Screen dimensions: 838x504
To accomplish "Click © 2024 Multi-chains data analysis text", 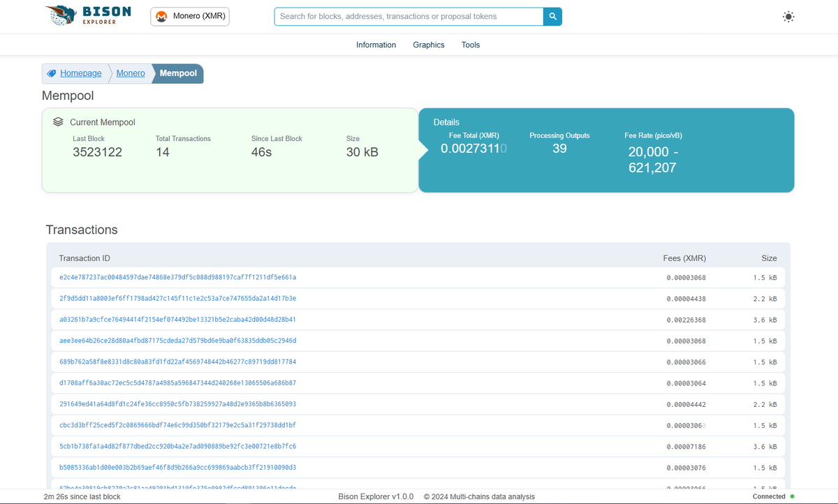I will (479, 496).
